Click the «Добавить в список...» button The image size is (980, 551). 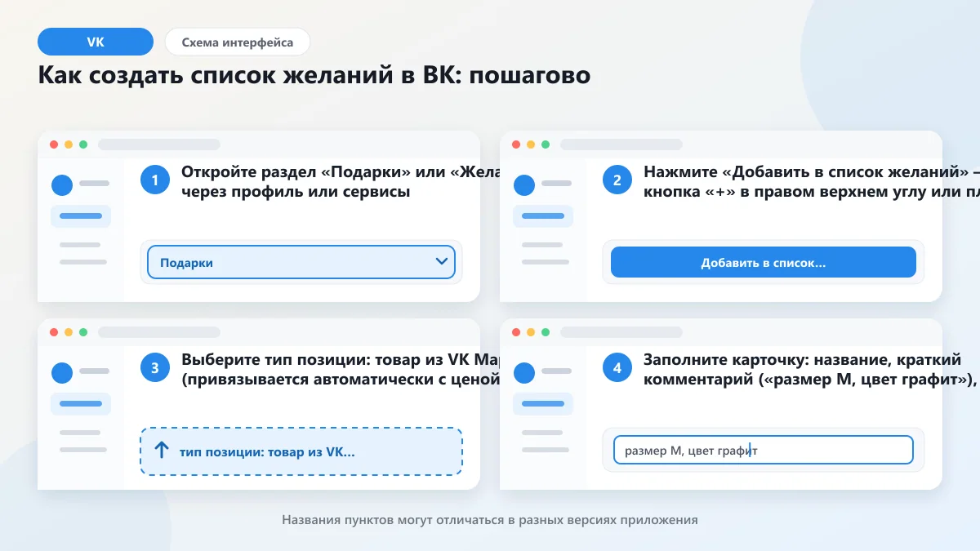coord(764,262)
